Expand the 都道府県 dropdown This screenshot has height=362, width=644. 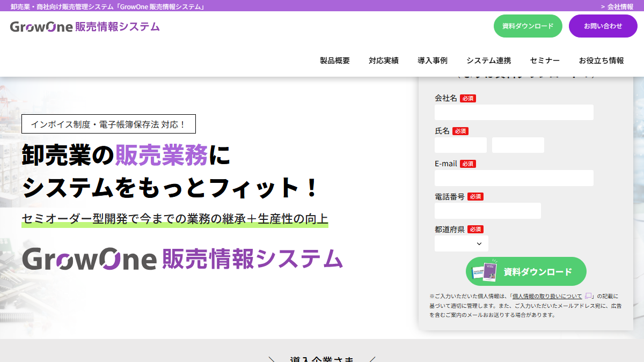pos(462,243)
